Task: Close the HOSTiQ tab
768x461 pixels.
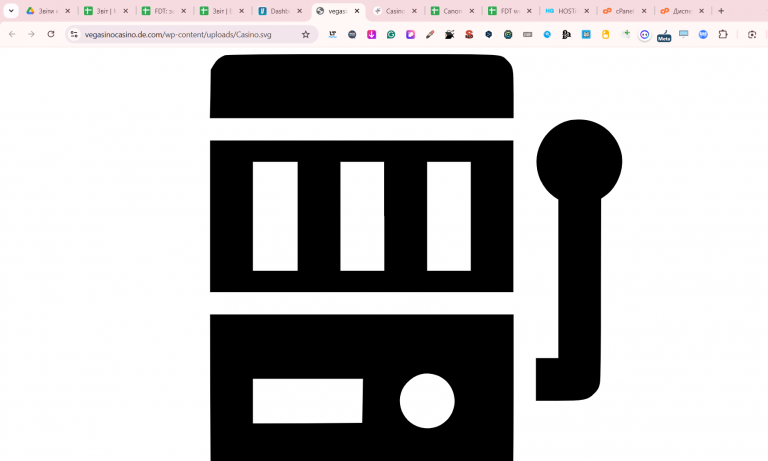Action: click(x=587, y=11)
